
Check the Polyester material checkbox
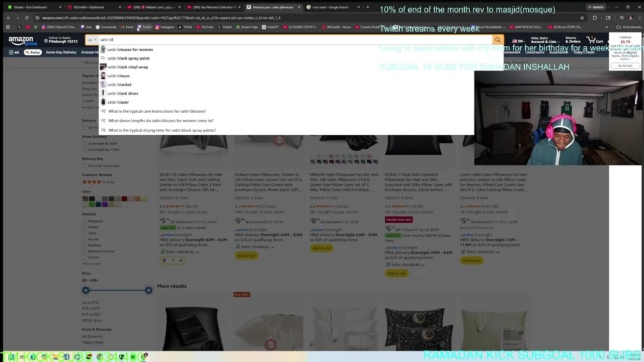pos(85,221)
